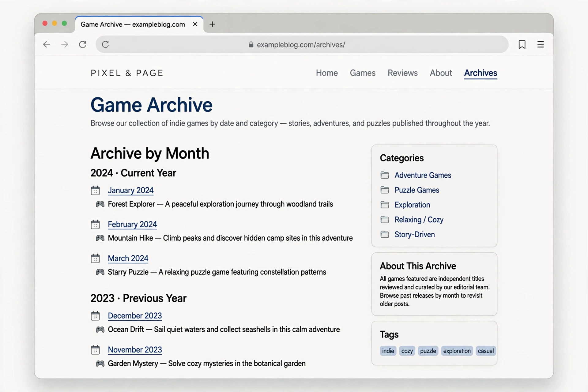
Task: Click the reload icon inside address bar
Action: coord(105,44)
